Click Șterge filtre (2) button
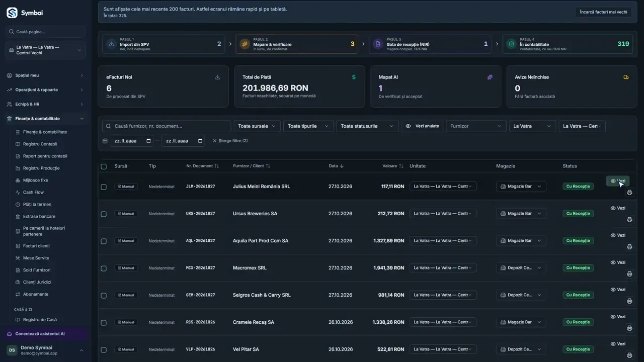Viewport: 644px width, 362px height. coord(230,141)
